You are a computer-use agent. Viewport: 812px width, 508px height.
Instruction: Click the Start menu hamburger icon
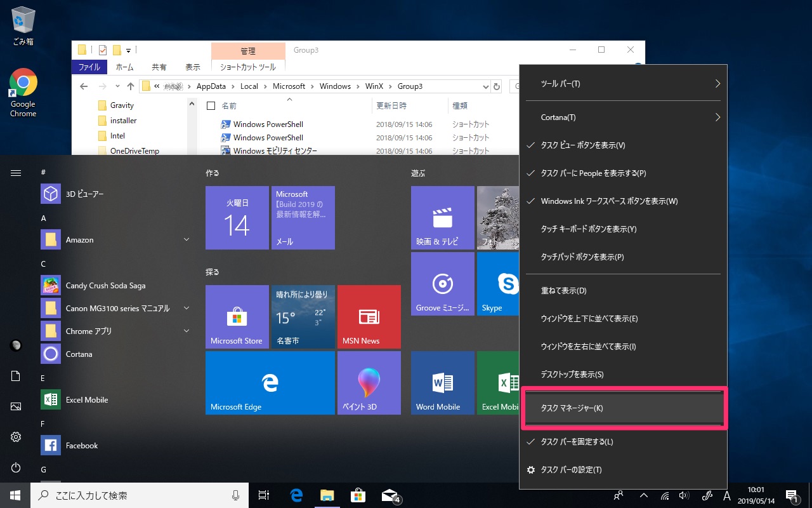pos(16,172)
